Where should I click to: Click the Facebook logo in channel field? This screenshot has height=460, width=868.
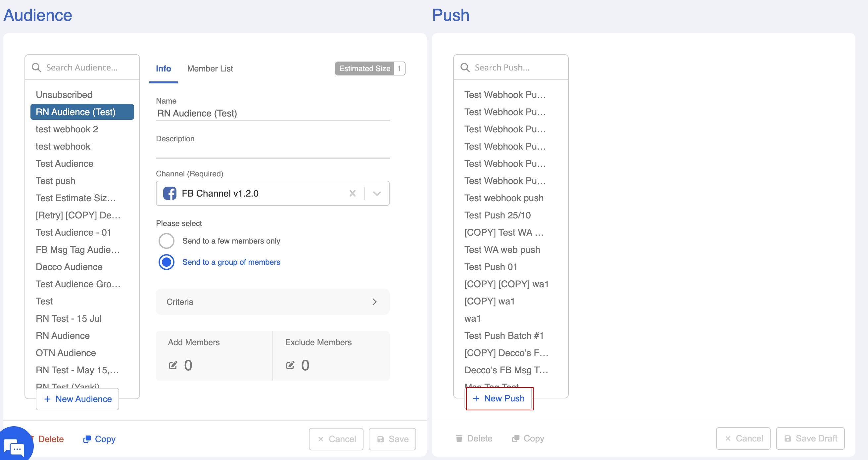click(x=170, y=193)
